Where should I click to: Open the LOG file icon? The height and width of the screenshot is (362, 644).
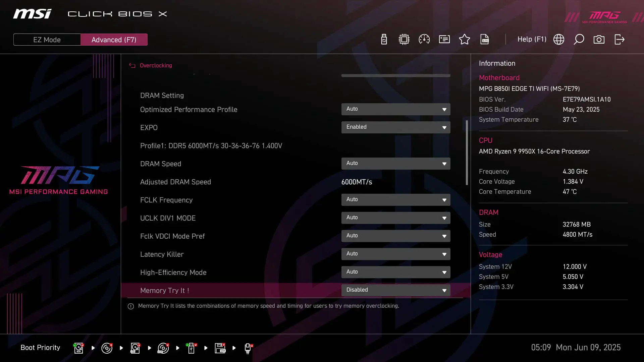click(x=485, y=40)
